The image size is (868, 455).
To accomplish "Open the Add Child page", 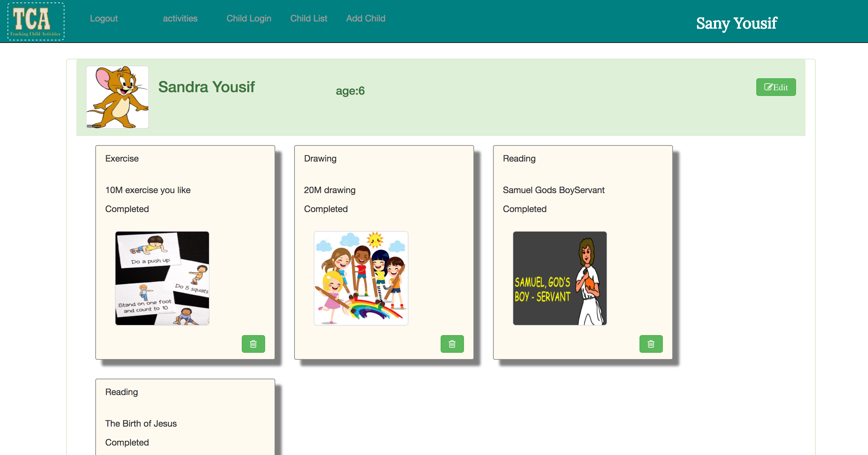I will click(366, 19).
